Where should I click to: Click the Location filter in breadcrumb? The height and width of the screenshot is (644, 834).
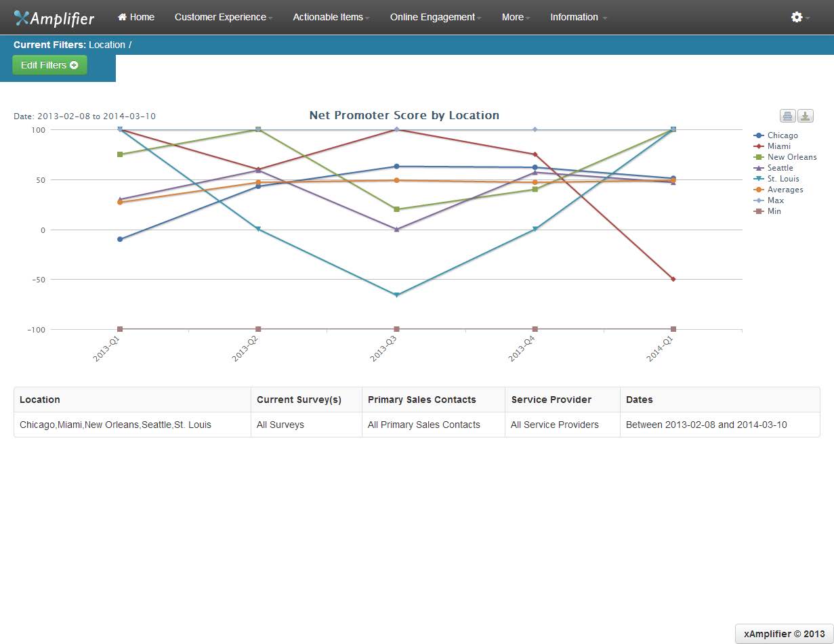point(107,45)
